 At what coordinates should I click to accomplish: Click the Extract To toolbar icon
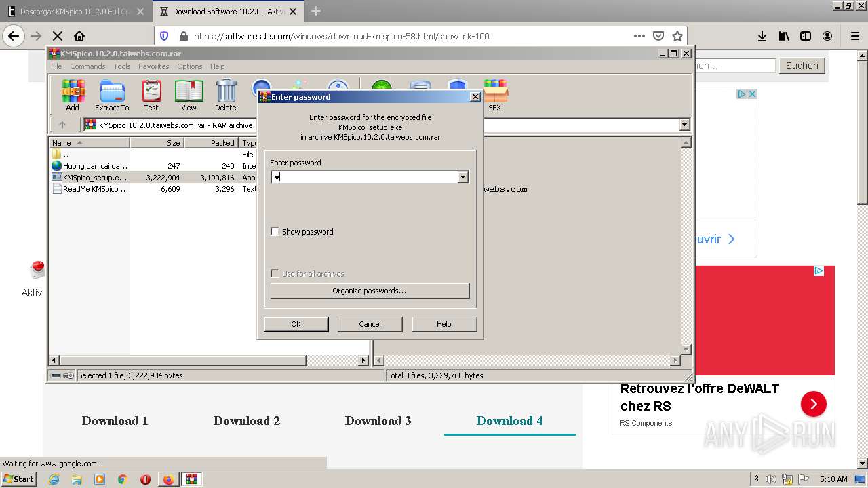pos(112,95)
